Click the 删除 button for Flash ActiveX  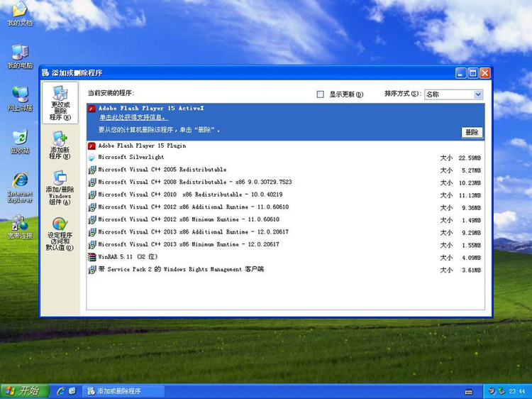point(472,132)
